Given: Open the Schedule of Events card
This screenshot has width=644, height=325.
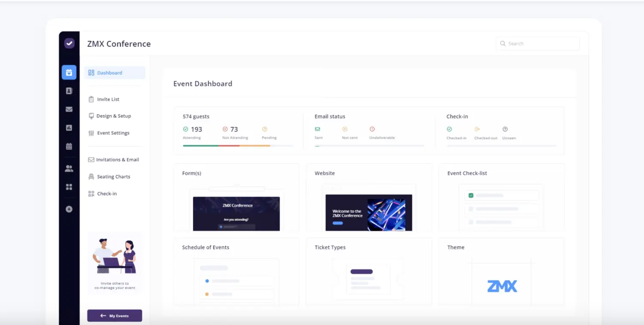Looking at the screenshot, I should 236,272.
